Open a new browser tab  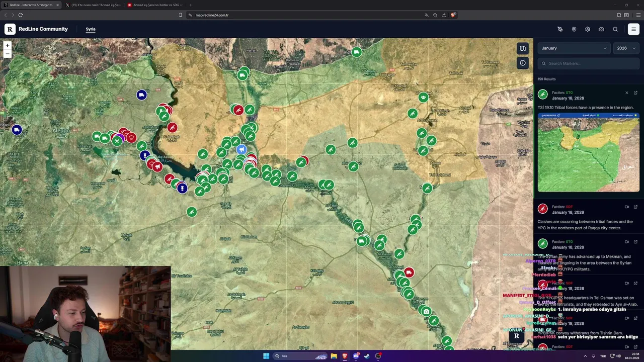click(190, 5)
